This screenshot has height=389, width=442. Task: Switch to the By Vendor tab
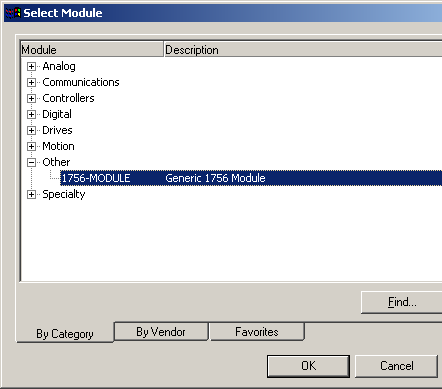161,332
